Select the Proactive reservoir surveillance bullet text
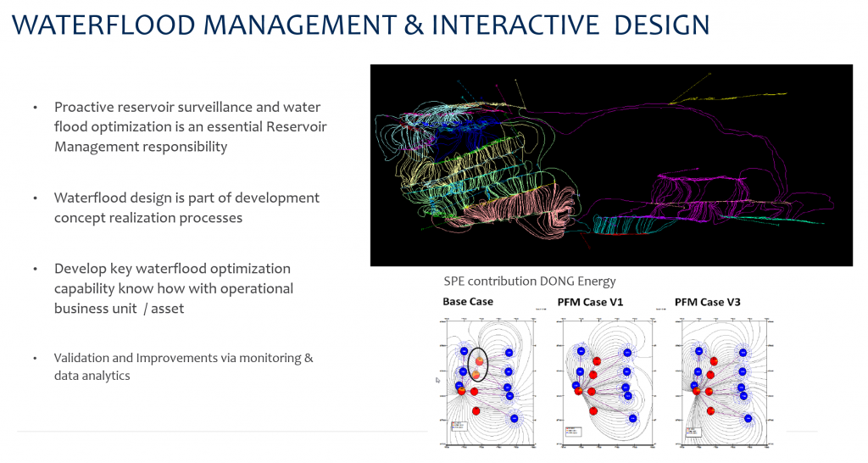868x463 pixels. pos(190,127)
